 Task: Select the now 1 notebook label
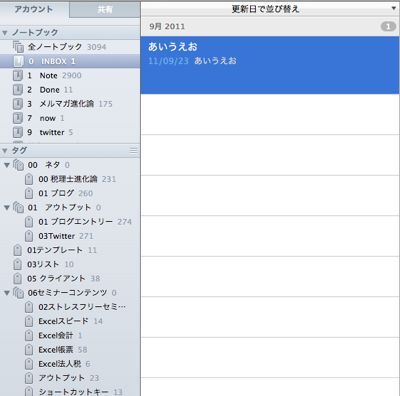click(46, 118)
